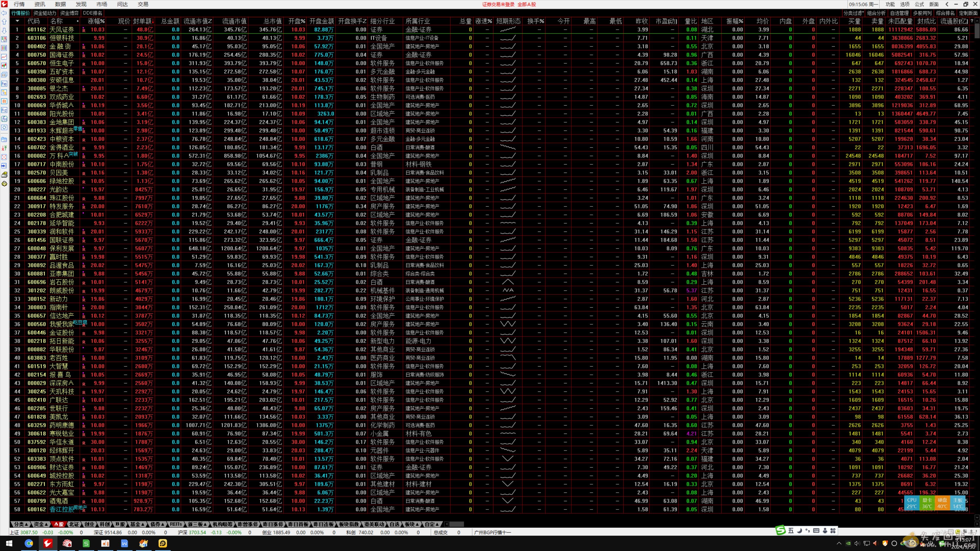Image resolution: width=980 pixels, height=551 pixels.
Task: Open green WPS Spreadsheet icon on taskbar
Action: [86, 543]
